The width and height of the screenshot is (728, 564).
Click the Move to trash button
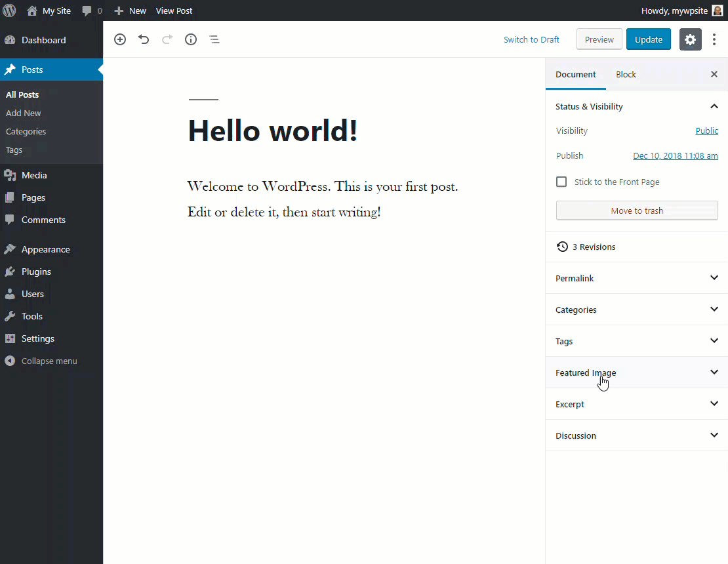click(x=637, y=211)
